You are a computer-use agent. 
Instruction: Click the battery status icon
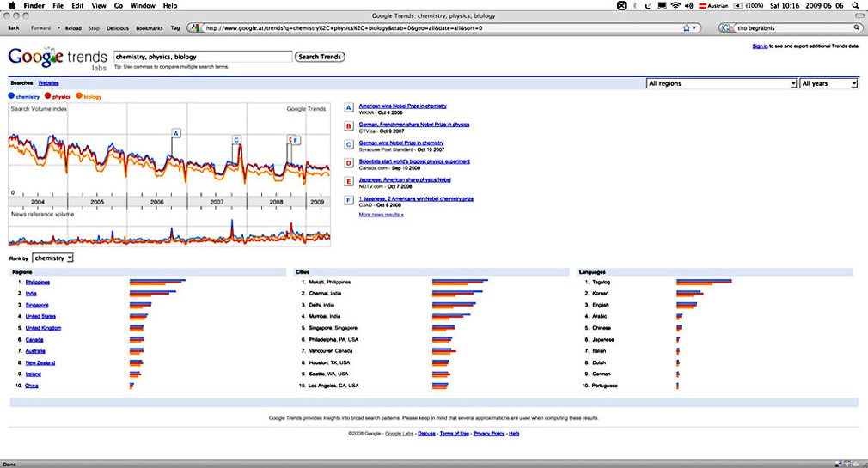pyautogui.click(x=738, y=5)
